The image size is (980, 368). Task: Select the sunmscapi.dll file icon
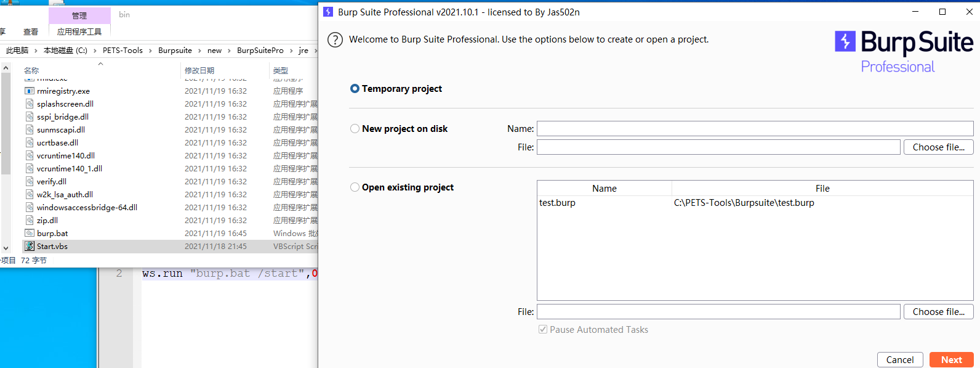[x=30, y=130]
